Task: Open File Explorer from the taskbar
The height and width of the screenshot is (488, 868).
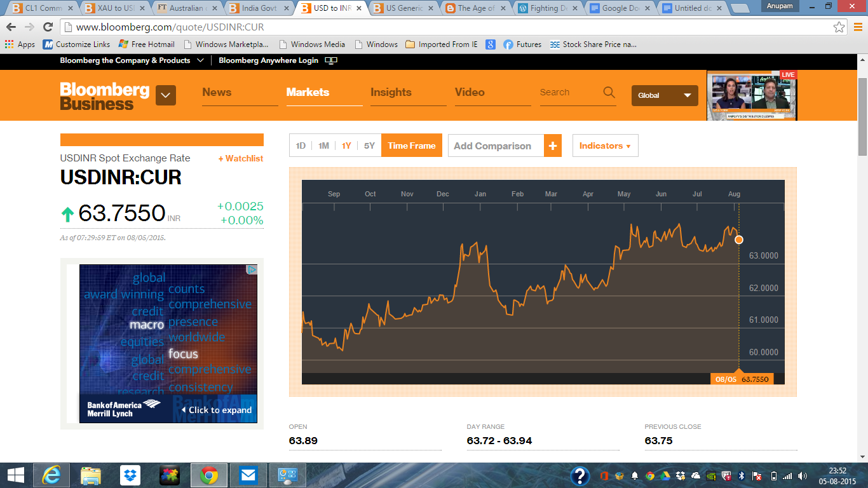Action: [91, 475]
